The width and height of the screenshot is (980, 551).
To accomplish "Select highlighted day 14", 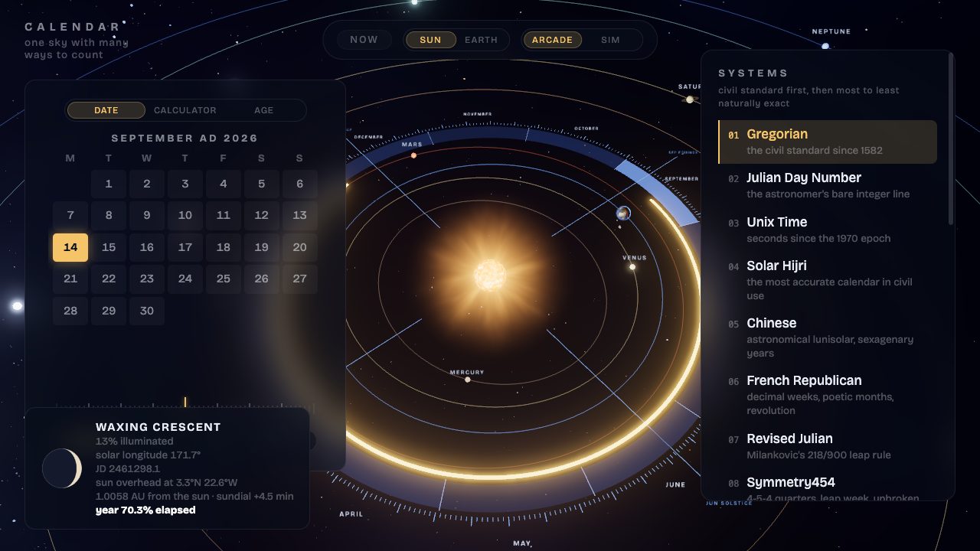I will (x=70, y=247).
